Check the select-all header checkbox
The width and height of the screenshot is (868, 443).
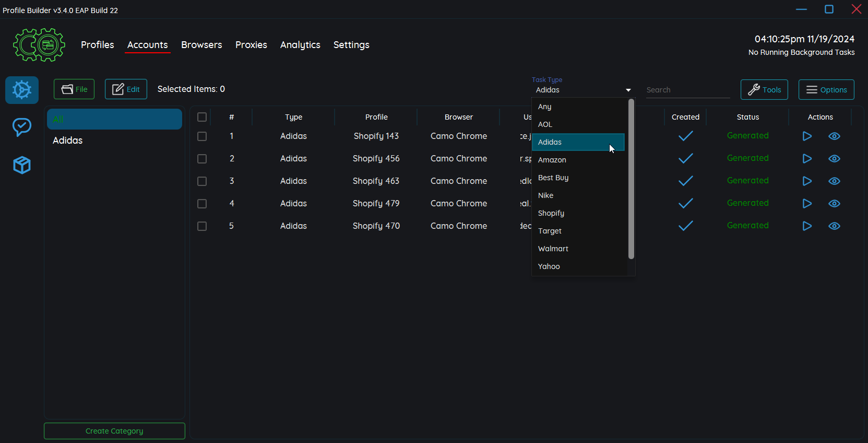click(x=202, y=117)
